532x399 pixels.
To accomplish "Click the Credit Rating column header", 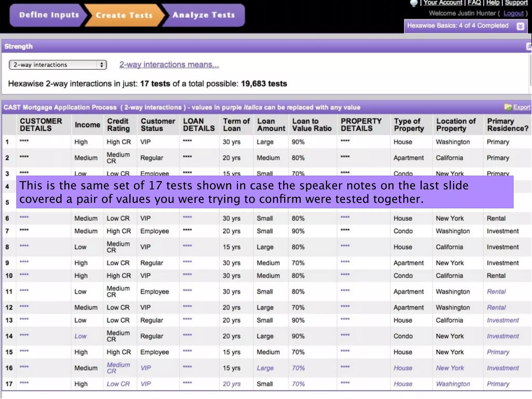I will (x=118, y=125).
